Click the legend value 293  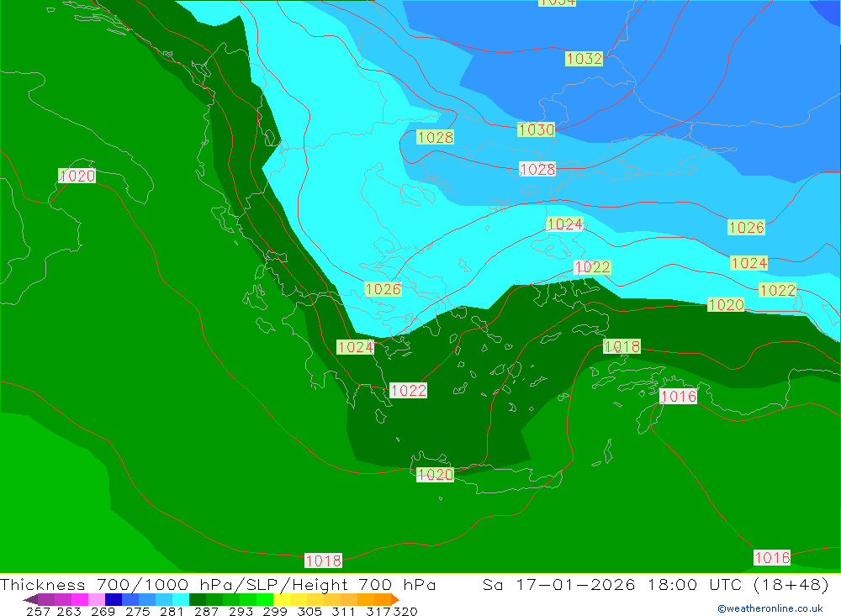click(x=241, y=611)
